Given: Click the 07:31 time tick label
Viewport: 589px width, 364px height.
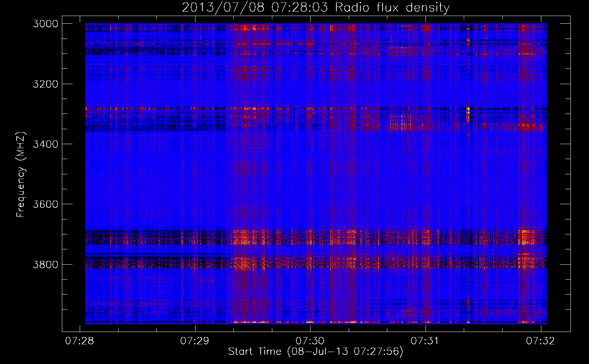Looking at the screenshot, I should point(425,341).
